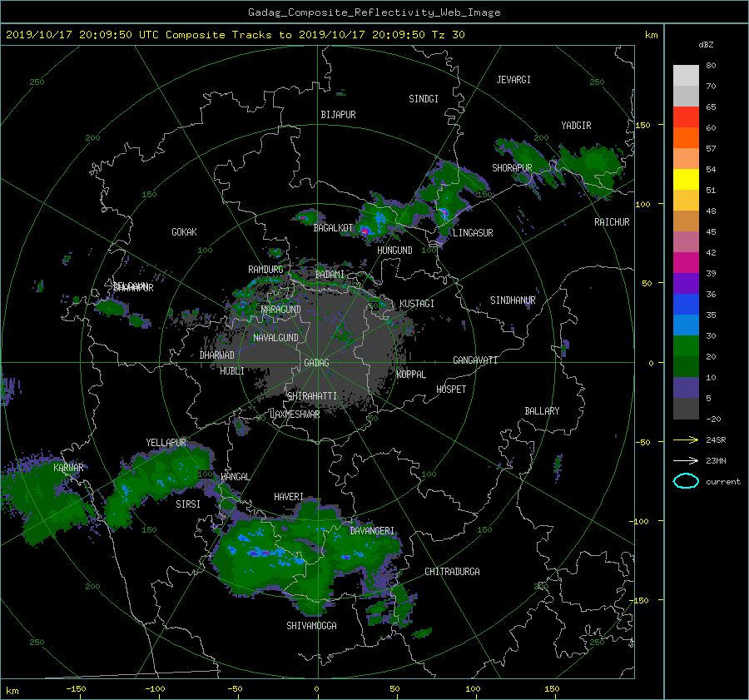Click the BADAMI city label
This screenshot has width=749, height=700.
pos(330,275)
